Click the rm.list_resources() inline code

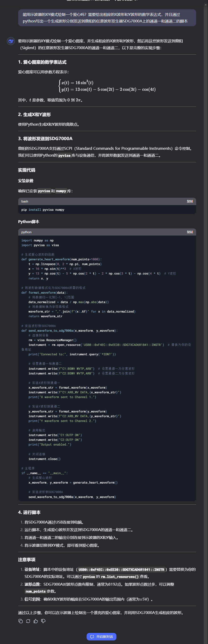pyautogui.click(x=120, y=576)
